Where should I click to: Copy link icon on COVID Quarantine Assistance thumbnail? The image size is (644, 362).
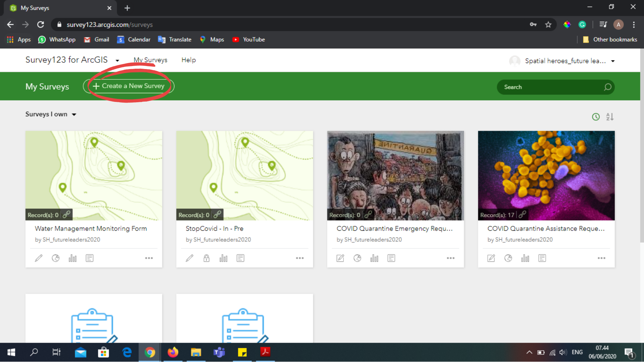point(523,215)
